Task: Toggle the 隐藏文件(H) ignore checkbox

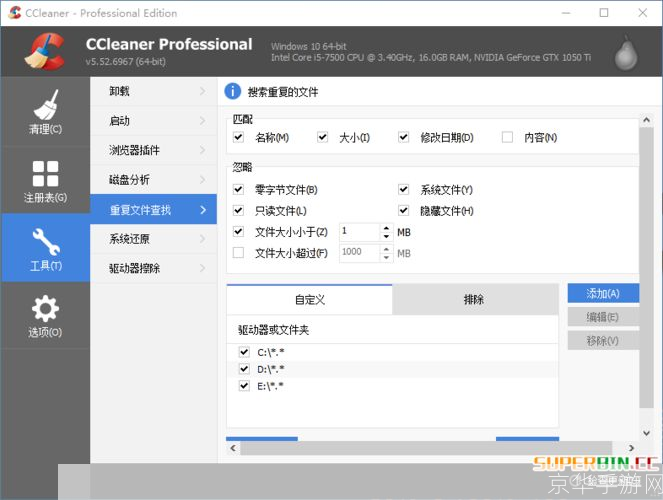Action: pos(404,210)
